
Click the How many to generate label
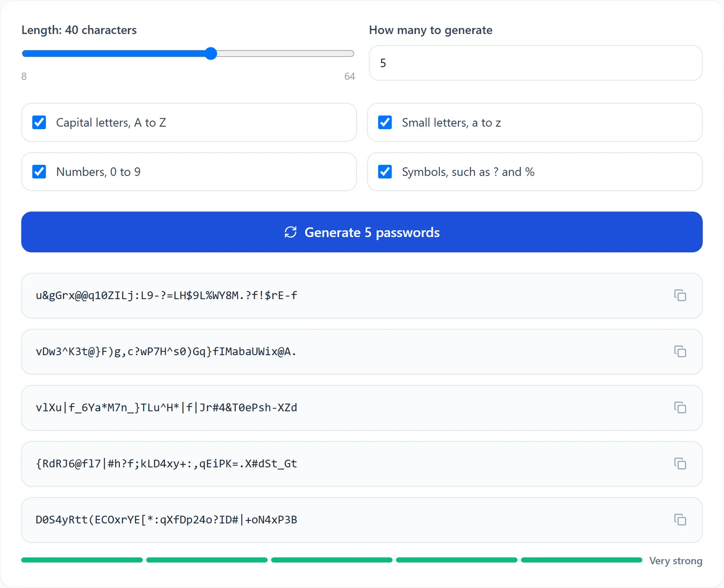[x=430, y=30]
